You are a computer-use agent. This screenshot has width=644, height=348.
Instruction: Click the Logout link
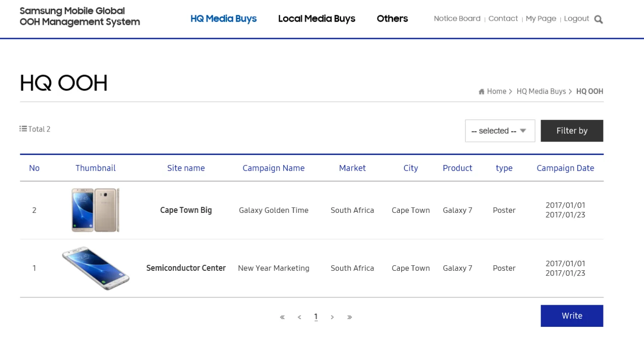tap(576, 19)
